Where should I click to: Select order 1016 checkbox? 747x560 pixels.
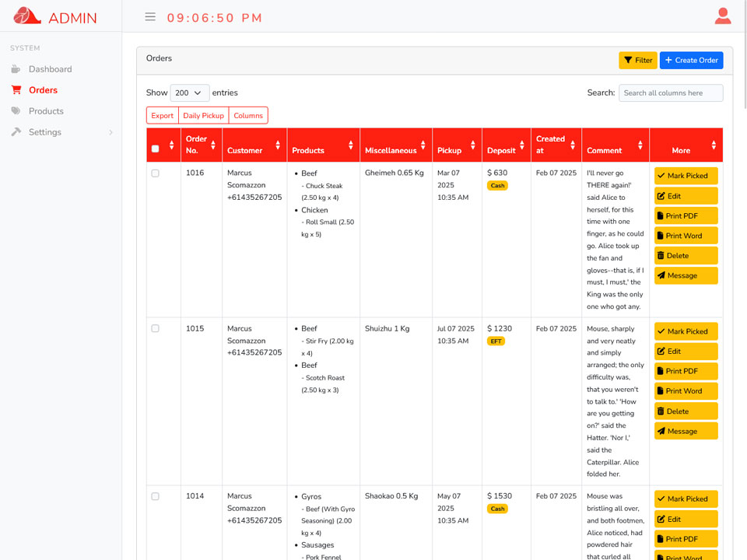tap(156, 173)
